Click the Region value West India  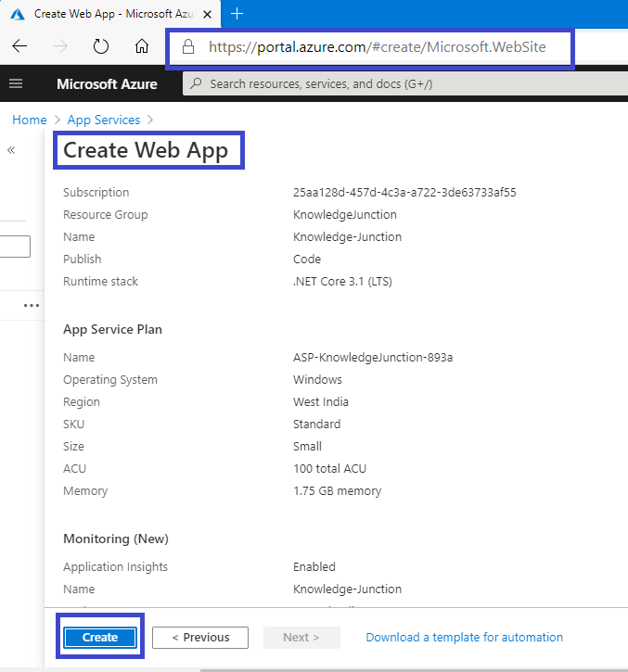coord(320,402)
